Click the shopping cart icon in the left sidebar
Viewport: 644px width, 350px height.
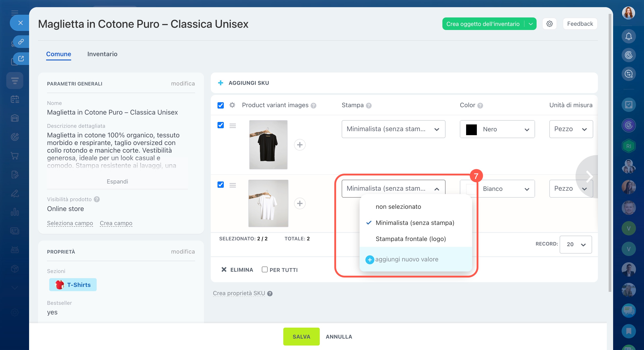tap(15, 156)
